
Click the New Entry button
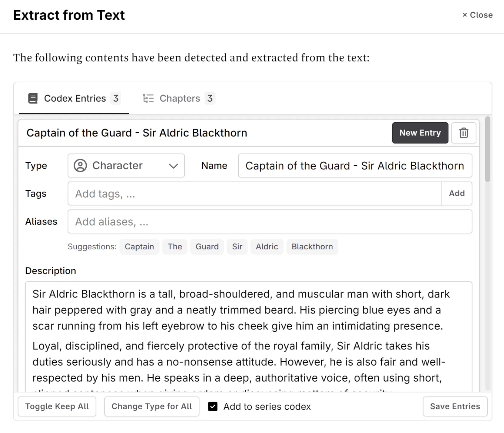420,133
